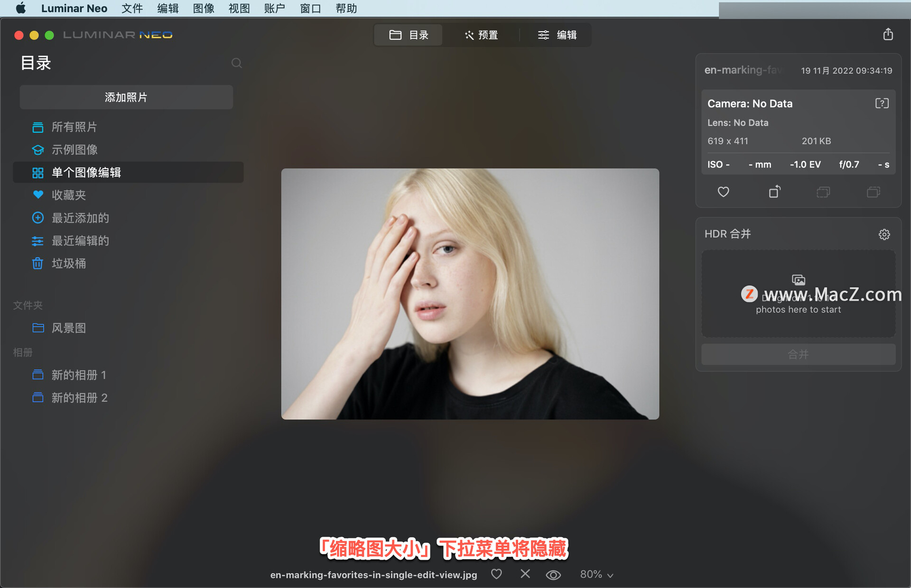Click the photo thumbnail in main view

pyautogui.click(x=469, y=294)
